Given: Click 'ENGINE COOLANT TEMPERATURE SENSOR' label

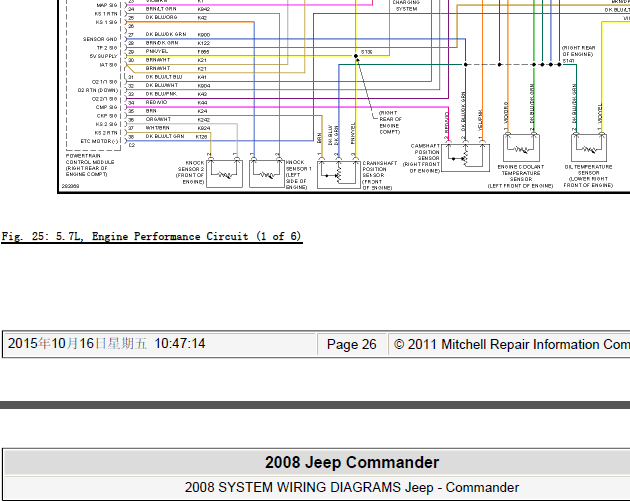Looking at the screenshot, I should point(521,173).
